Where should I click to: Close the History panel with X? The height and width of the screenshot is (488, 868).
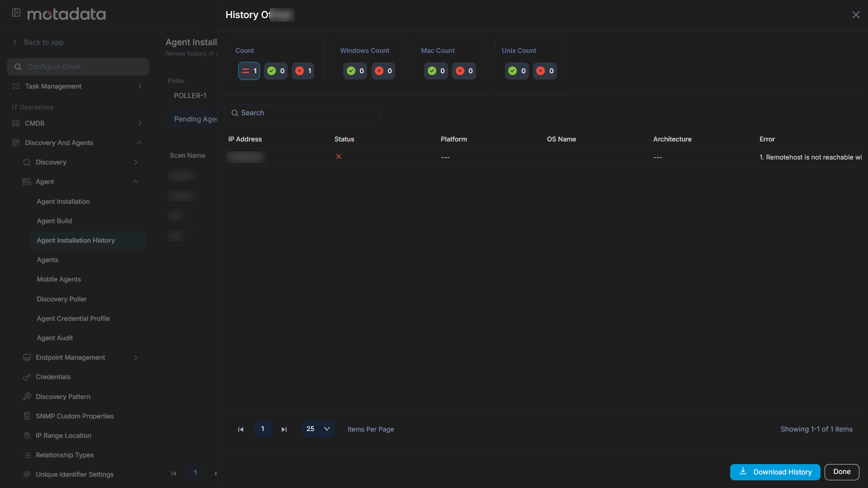[856, 15]
